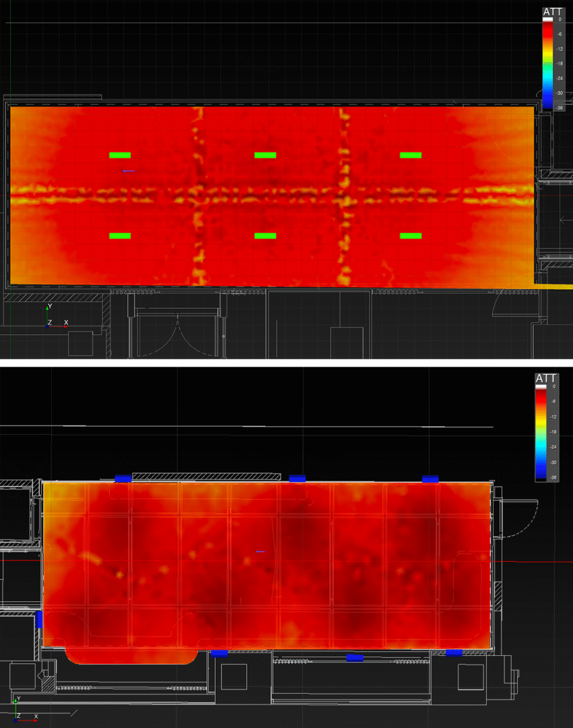Pick the small blue listener marker in lower map
The height and width of the screenshot is (728, 573).
click(260, 551)
